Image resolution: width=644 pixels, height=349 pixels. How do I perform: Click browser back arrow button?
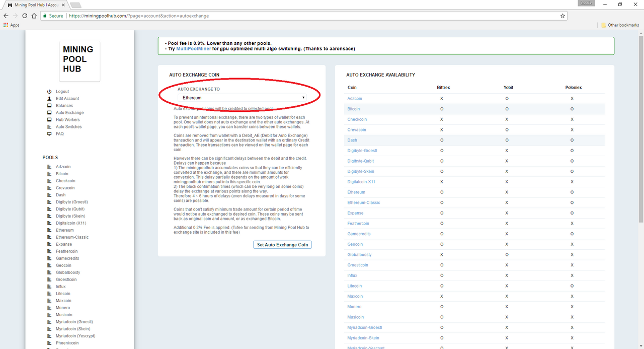pos(6,16)
